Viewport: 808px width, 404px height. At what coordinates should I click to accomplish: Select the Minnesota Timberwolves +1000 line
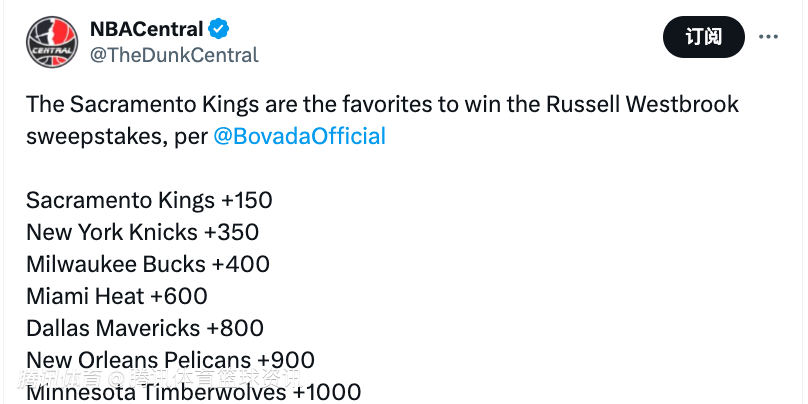point(193,392)
